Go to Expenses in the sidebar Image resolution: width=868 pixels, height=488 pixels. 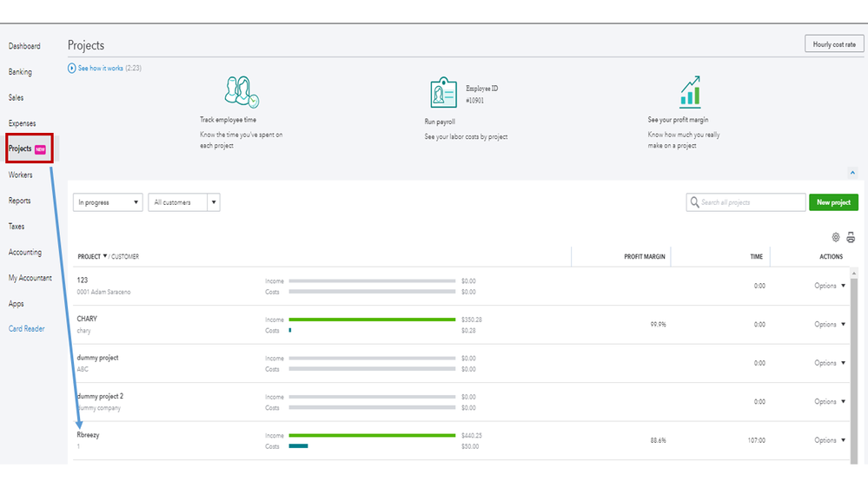pyautogui.click(x=23, y=123)
